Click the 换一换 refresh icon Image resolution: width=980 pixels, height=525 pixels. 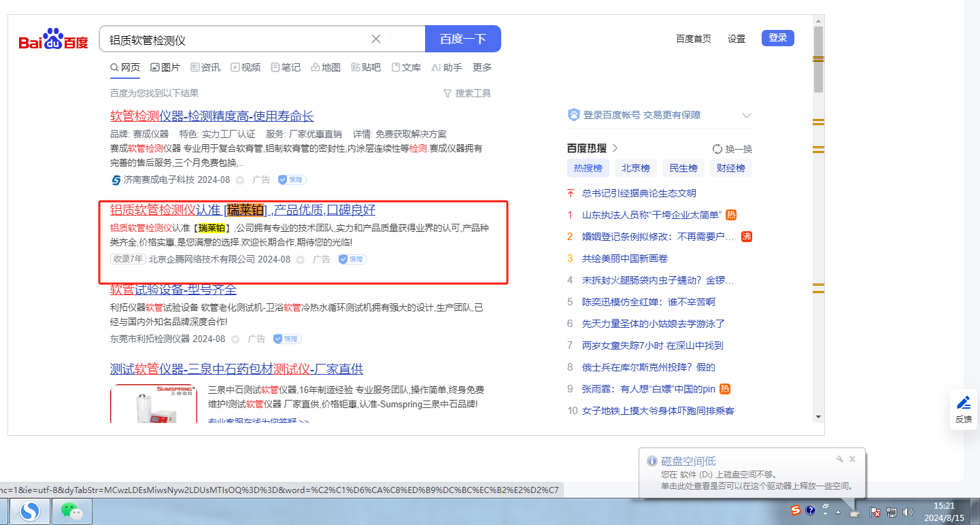click(x=717, y=149)
